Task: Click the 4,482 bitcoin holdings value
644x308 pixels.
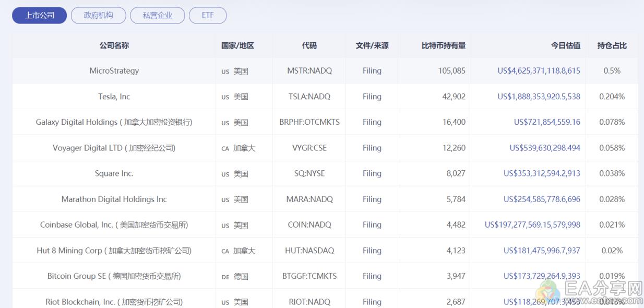Action: click(456, 224)
